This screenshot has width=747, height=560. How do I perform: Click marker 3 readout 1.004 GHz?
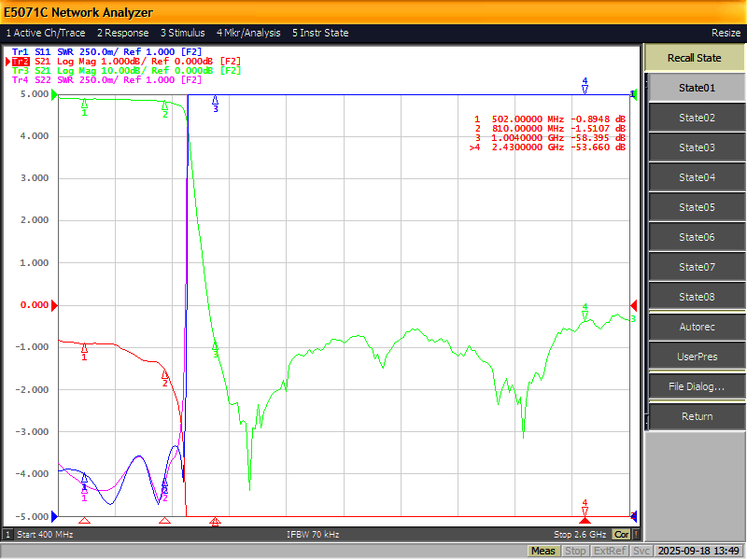[x=549, y=138]
